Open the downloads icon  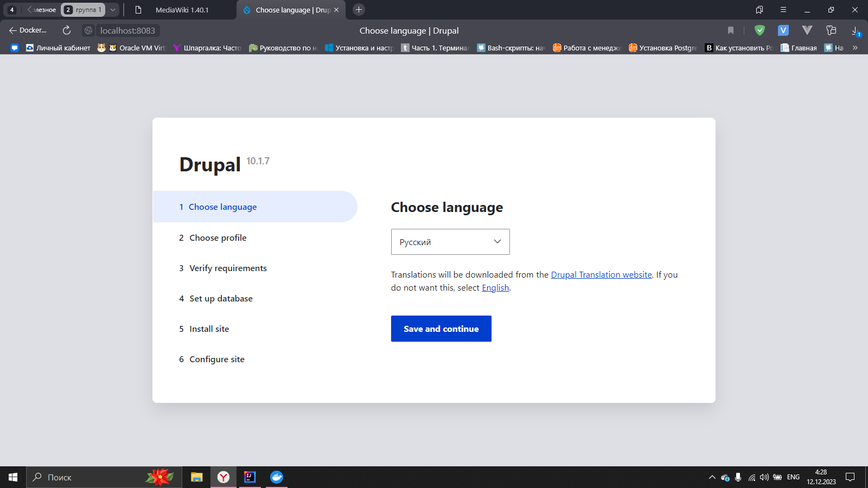(855, 30)
